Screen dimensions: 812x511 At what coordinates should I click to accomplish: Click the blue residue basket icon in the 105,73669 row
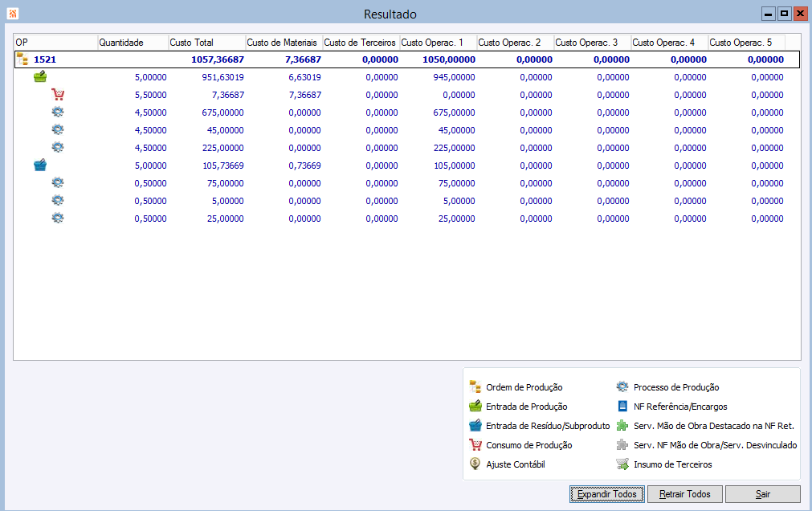(x=40, y=165)
